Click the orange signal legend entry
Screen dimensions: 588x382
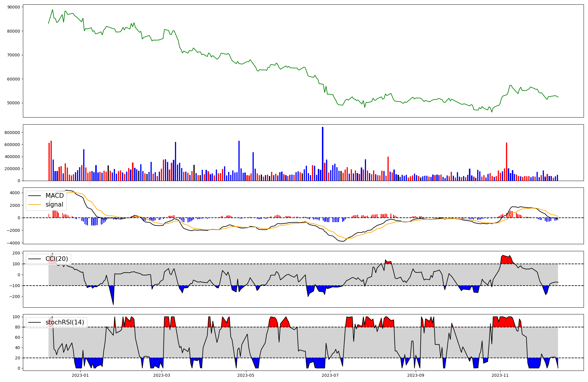point(54,205)
